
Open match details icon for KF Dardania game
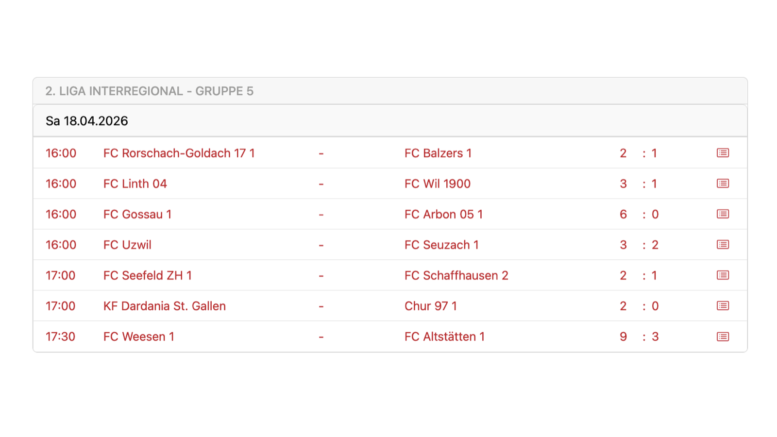pos(722,306)
